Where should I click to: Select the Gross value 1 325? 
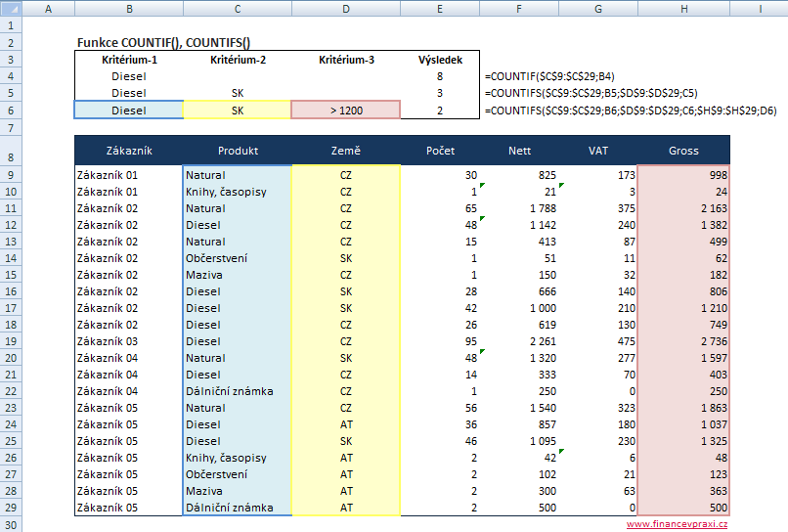pos(683,441)
